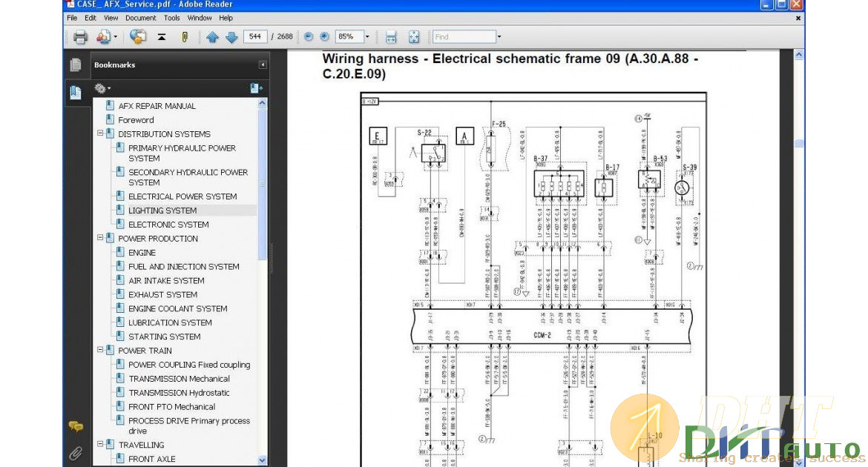
Task: Open the POWER COUPLING Fixed coupling bookmark
Action: tap(189, 365)
